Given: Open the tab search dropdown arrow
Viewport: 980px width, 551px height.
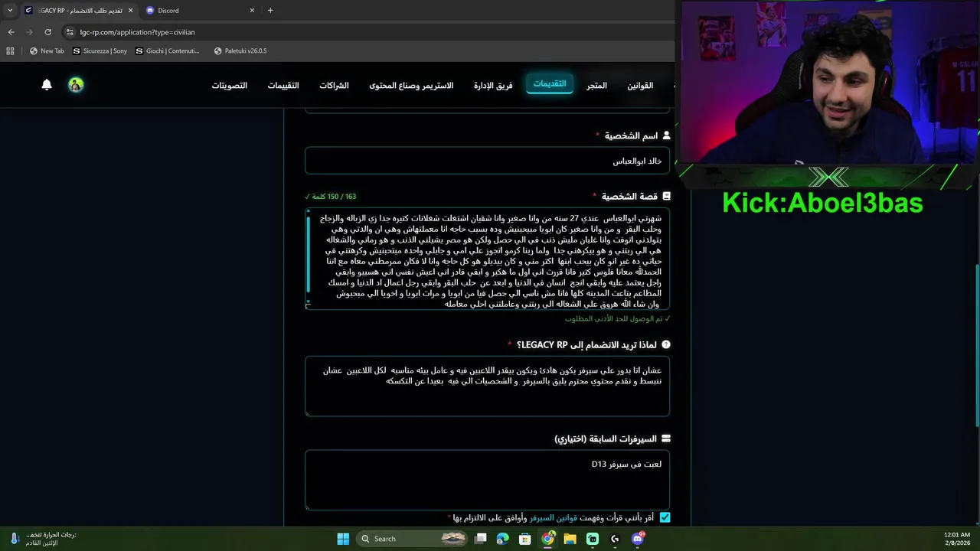Looking at the screenshot, I should (10, 10).
